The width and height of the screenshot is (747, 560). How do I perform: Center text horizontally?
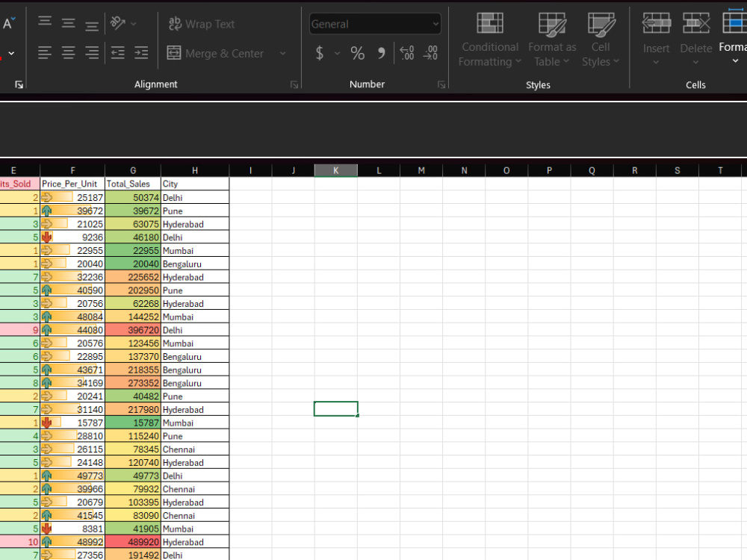[68, 52]
